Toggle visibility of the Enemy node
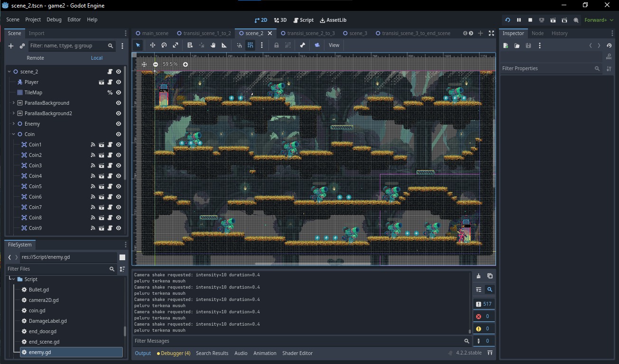This screenshot has height=364, width=619. coord(119,124)
